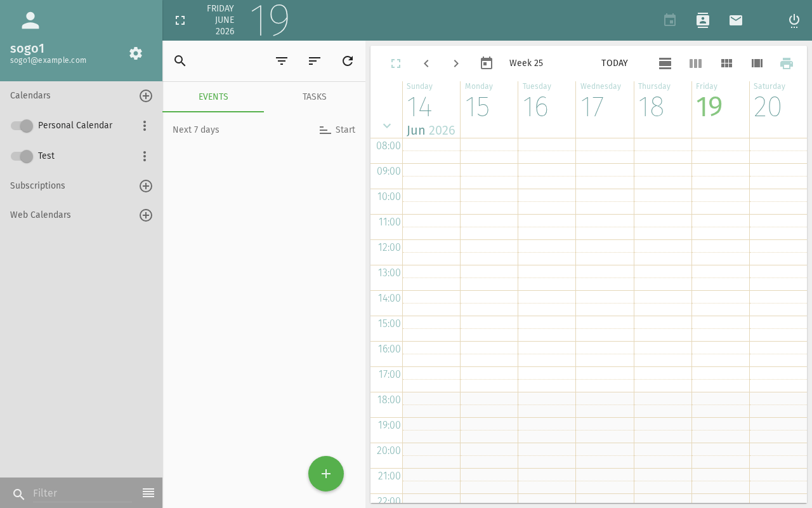Switch to day view

[x=665, y=63]
